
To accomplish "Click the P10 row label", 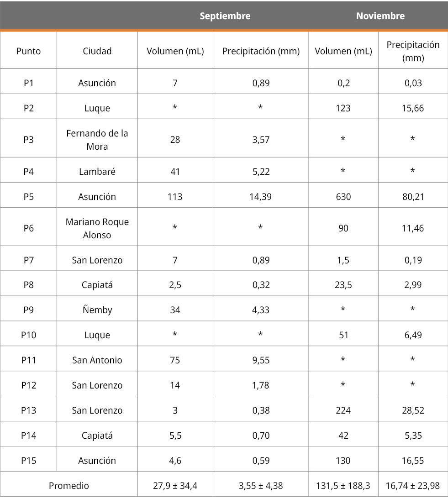I will click(x=28, y=335).
